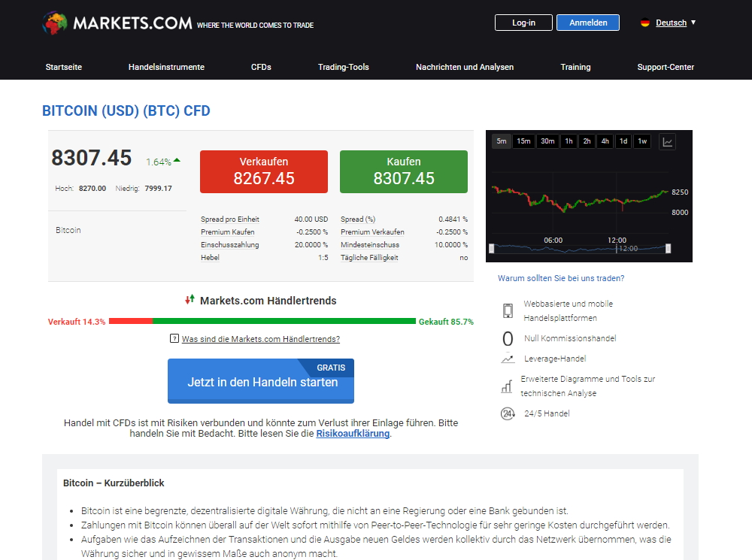The image size is (752, 560).
Task: Click the green Kaufen 8307.45 button
Action: point(404,171)
